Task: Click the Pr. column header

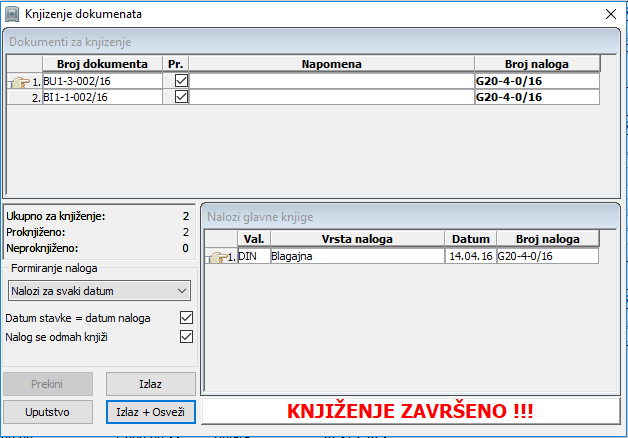Action: tap(175, 64)
